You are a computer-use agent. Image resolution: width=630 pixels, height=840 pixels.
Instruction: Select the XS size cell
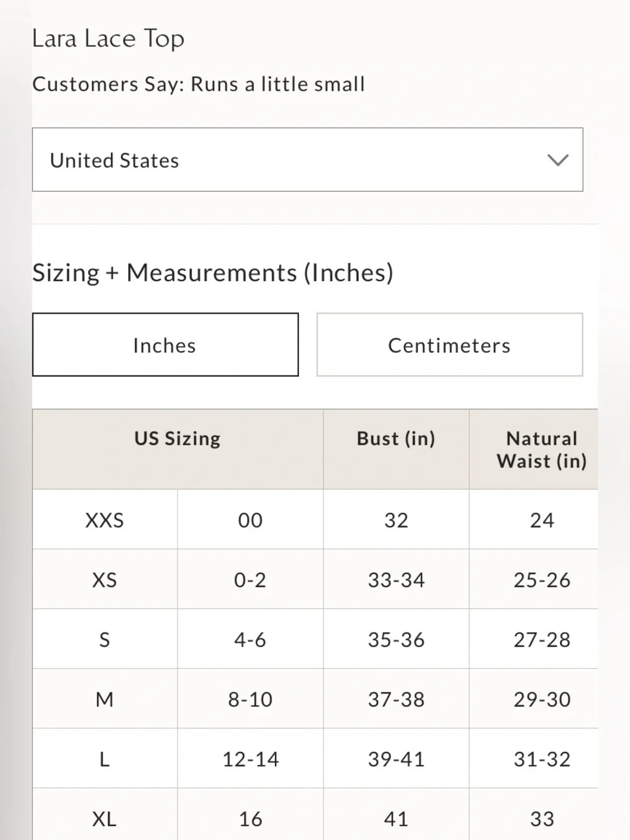click(x=105, y=579)
